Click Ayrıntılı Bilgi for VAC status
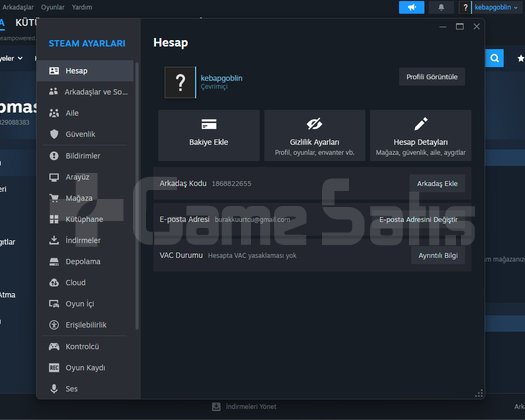Image resolution: width=525 pixels, height=420 pixels. [438, 256]
